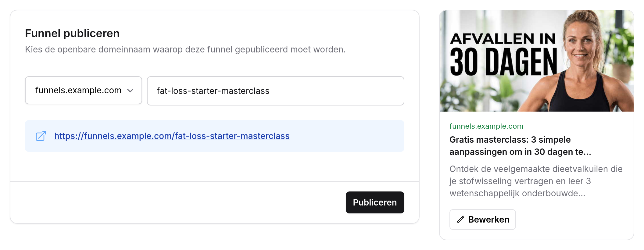The image size is (644, 250).
Task: Click the 'Funnel publiceren' heading
Action: tap(72, 33)
